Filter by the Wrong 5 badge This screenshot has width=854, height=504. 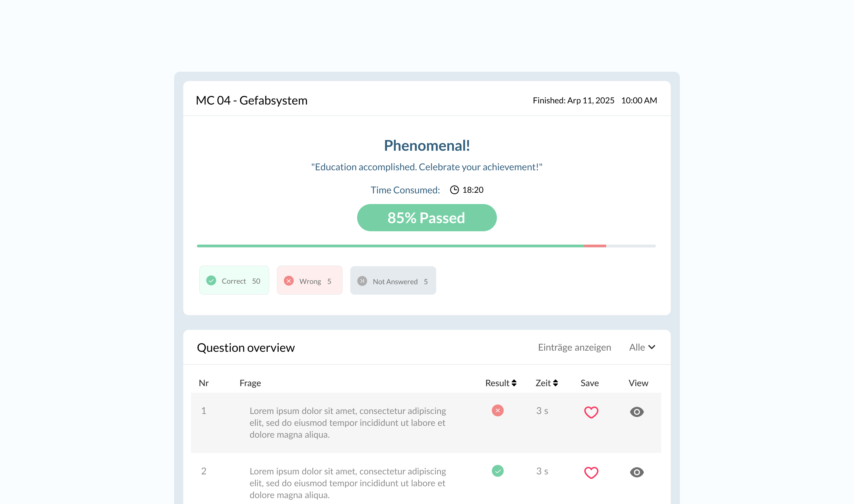309,280
